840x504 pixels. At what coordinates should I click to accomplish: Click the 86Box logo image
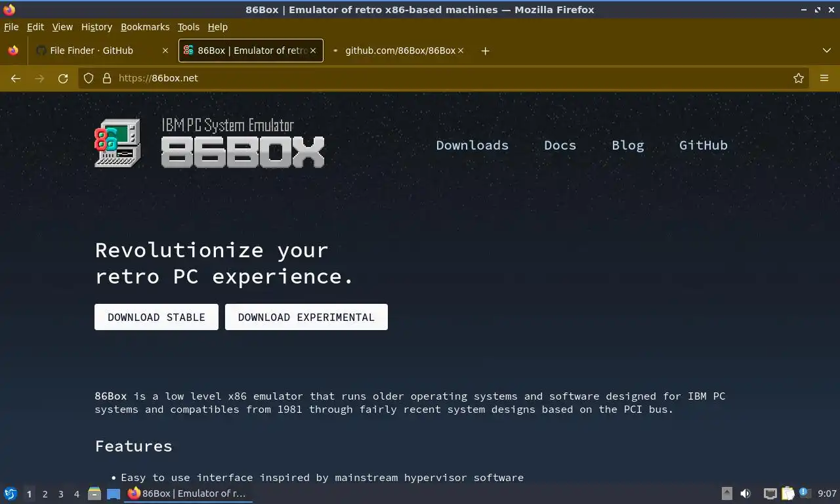210,144
